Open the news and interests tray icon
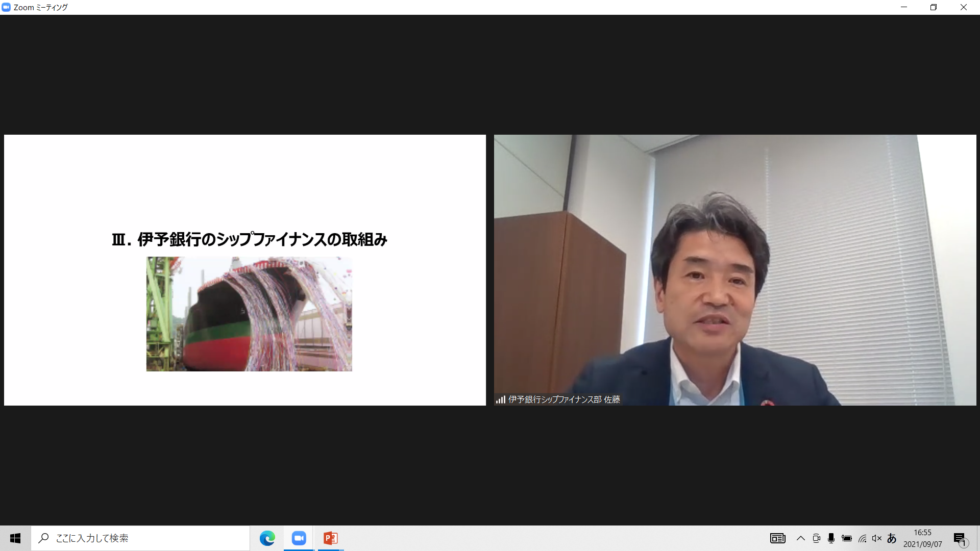This screenshot has width=980, height=551. [x=778, y=538]
